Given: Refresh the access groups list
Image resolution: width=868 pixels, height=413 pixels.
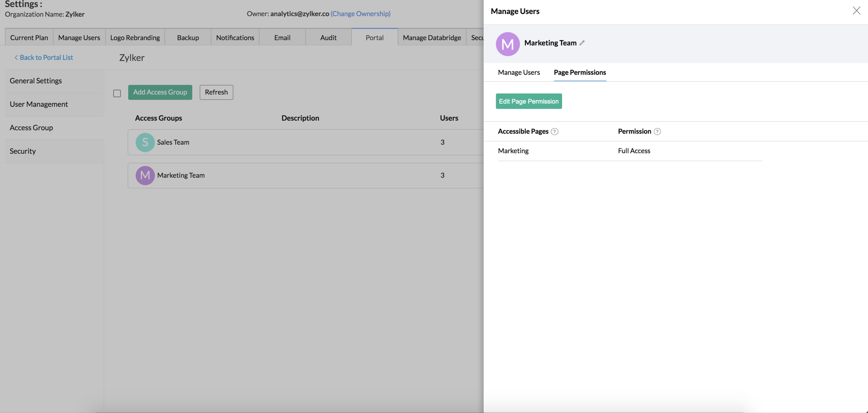Looking at the screenshot, I should tap(216, 92).
